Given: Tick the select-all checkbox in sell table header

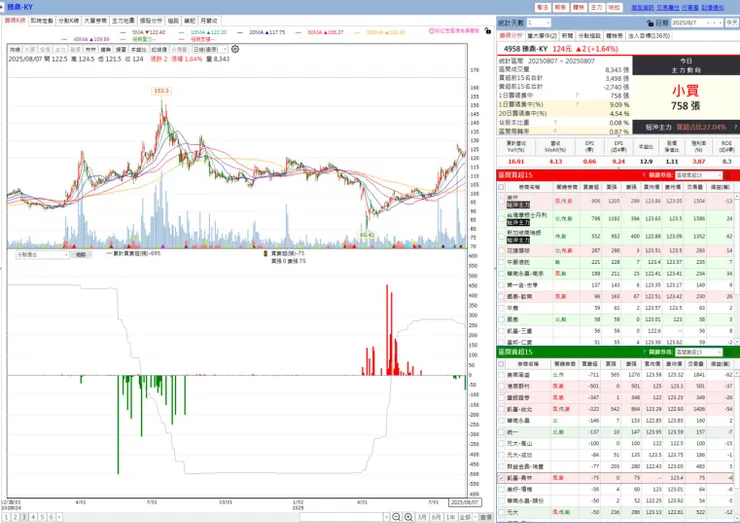Looking at the screenshot, I should 501,364.
